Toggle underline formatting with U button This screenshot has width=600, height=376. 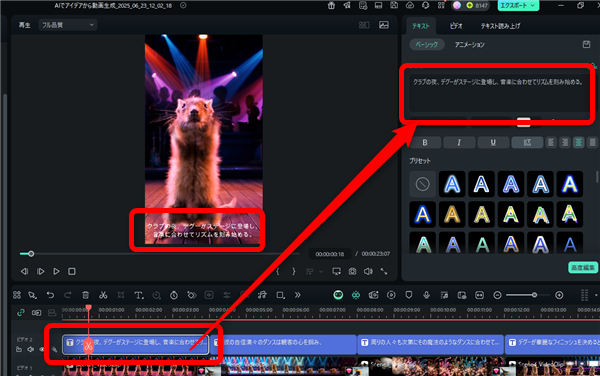pyautogui.click(x=493, y=143)
